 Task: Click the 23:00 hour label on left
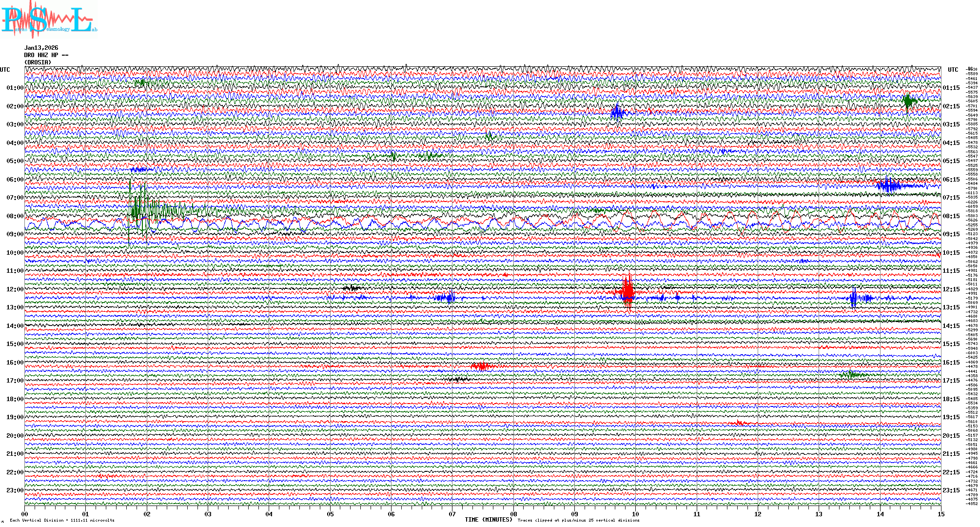tap(15, 490)
